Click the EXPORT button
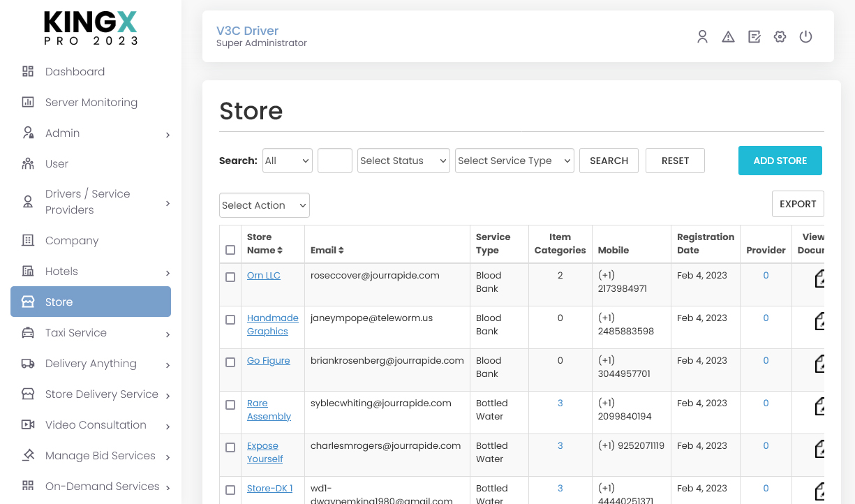This screenshot has height=504, width=855. (798, 204)
